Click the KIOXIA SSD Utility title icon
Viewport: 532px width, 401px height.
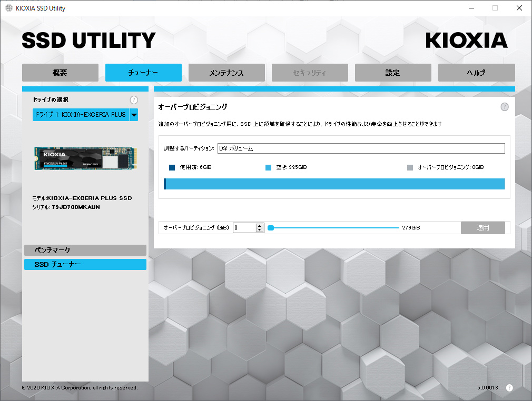[9, 8]
